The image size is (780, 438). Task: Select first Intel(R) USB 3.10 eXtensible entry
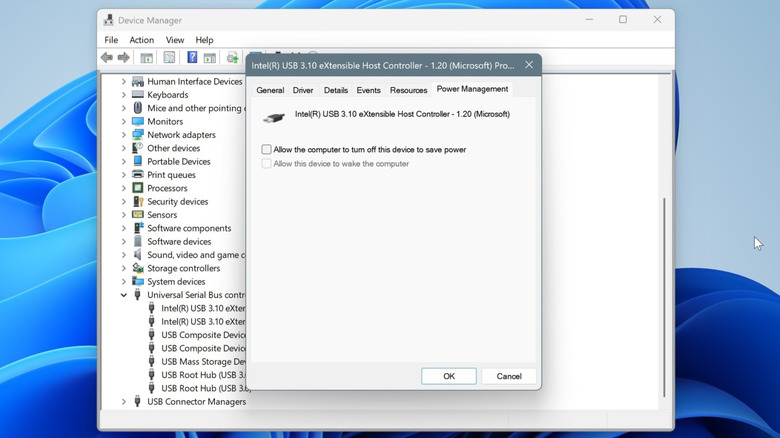[203, 308]
